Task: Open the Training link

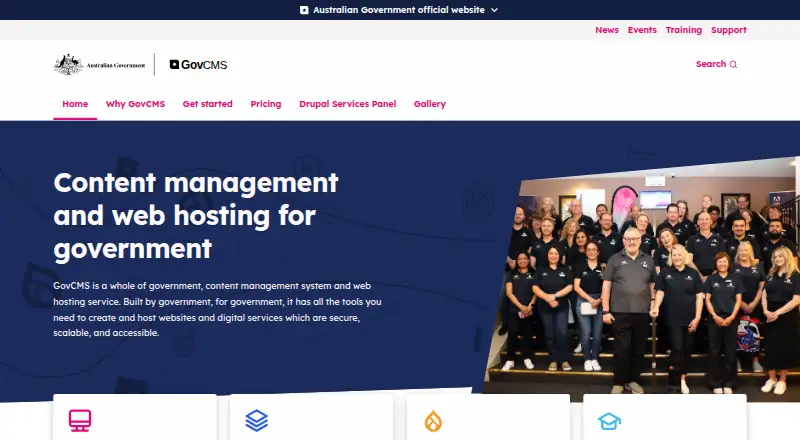Action: pos(684,30)
